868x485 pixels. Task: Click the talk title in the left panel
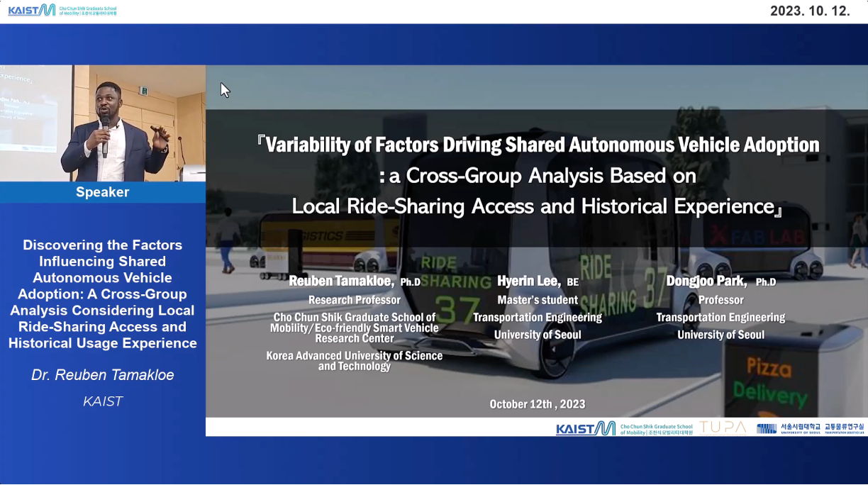point(103,294)
